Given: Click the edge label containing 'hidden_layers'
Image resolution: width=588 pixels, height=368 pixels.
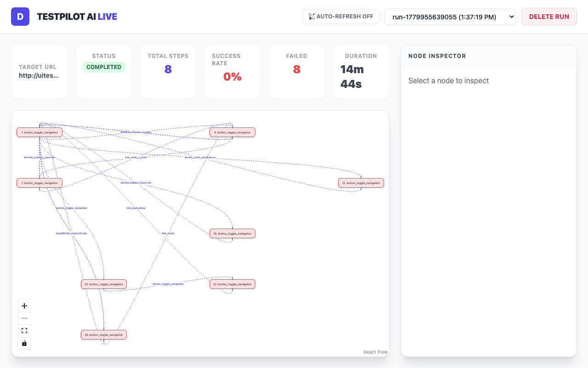Looking at the screenshot, I should [136, 183].
